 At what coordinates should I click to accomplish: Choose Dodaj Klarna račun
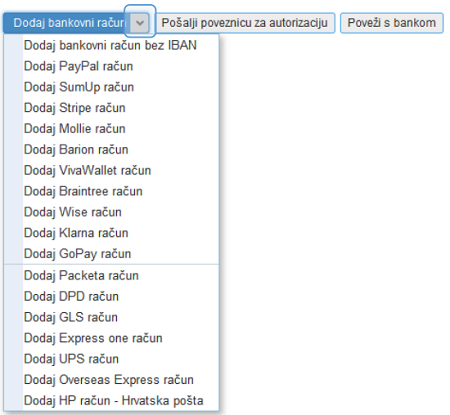111,233
